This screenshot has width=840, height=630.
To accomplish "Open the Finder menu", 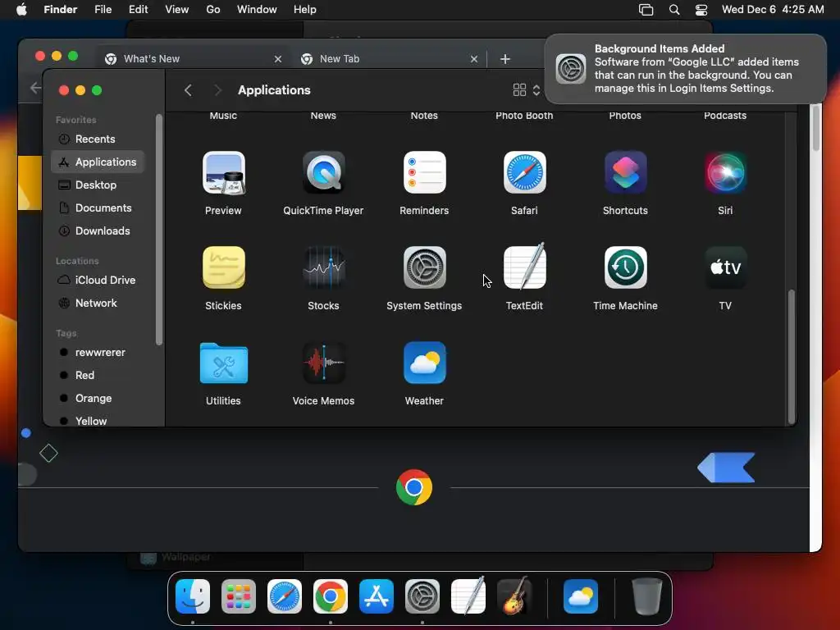I will pos(61,9).
